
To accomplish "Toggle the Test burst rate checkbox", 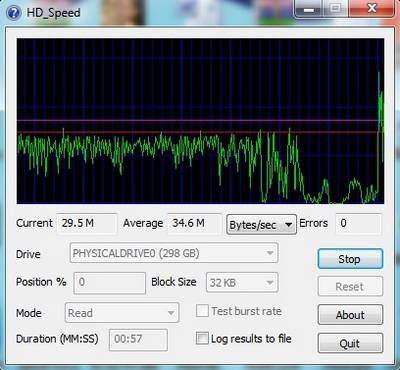I will pos(202,311).
